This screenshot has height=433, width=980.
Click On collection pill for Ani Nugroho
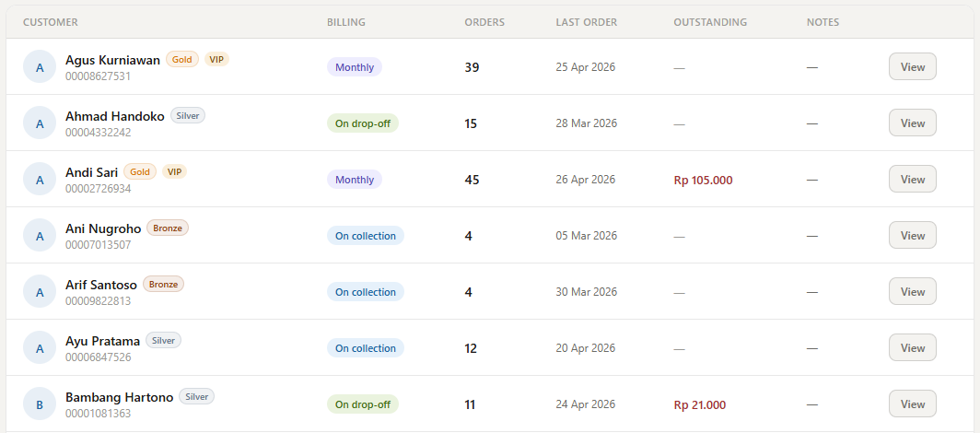click(x=366, y=236)
